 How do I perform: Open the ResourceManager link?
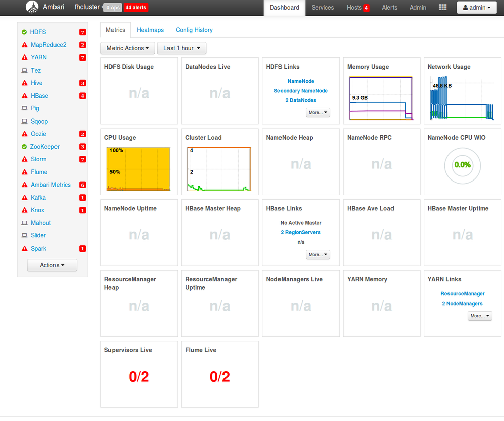point(463,294)
